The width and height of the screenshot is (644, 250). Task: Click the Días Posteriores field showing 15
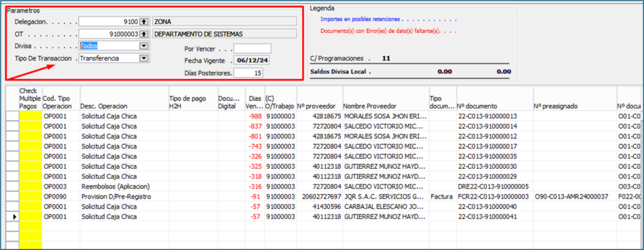(x=248, y=73)
